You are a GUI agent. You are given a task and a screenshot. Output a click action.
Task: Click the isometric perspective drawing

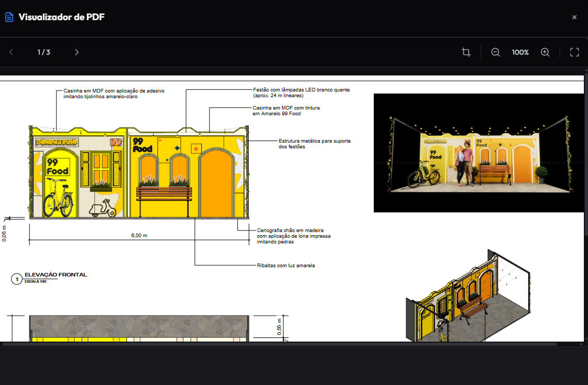468,296
